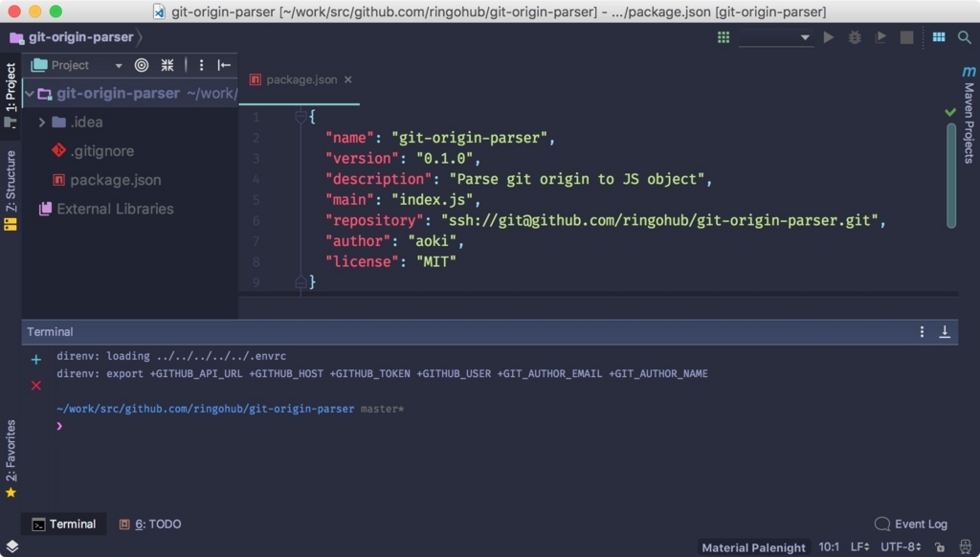
Task: Click the Collapse All icon in Project panel
Action: 167,65
